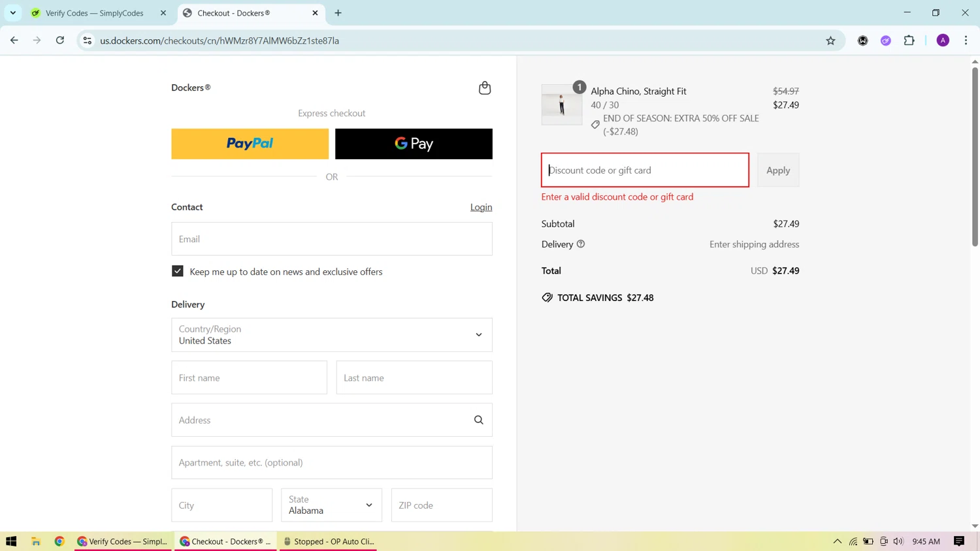The height and width of the screenshot is (551, 980).
Task: Open the State dropdown showing Alabama
Action: [x=331, y=505]
